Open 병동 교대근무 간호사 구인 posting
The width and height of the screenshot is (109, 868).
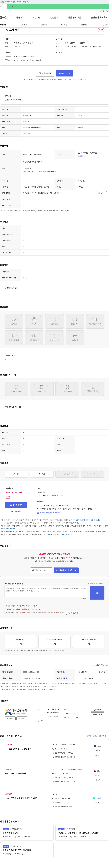(15, 773)
